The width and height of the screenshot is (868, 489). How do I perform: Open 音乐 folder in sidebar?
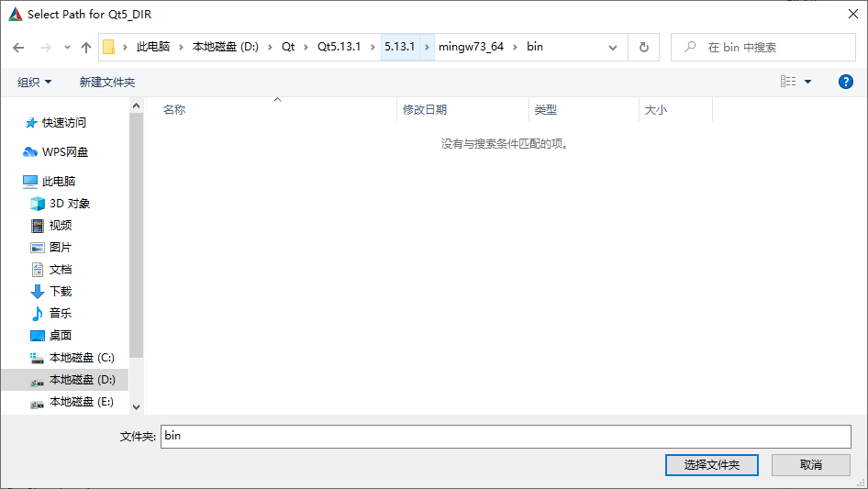(x=61, y=314)
